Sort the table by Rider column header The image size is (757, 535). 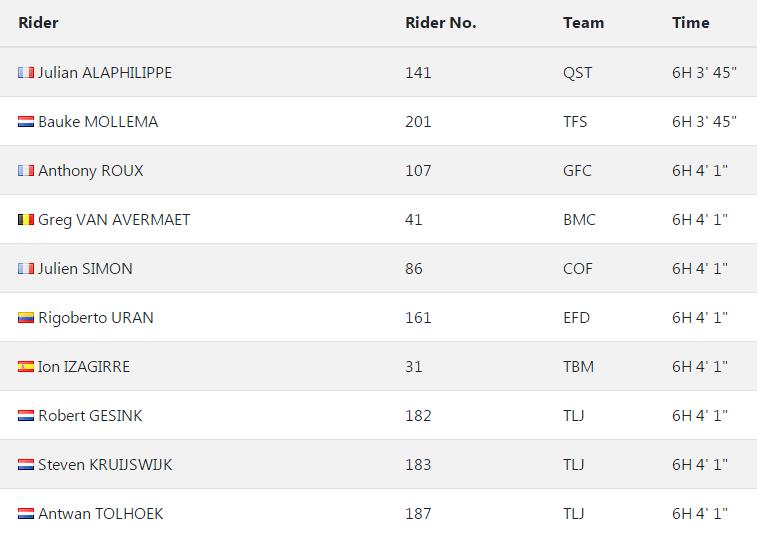click(38, 23)
